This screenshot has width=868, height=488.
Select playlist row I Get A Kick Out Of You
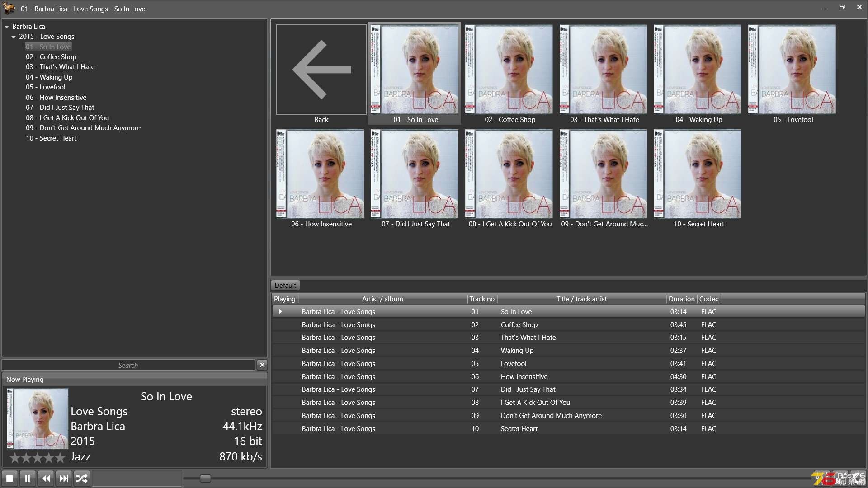[x=568, y=403]
